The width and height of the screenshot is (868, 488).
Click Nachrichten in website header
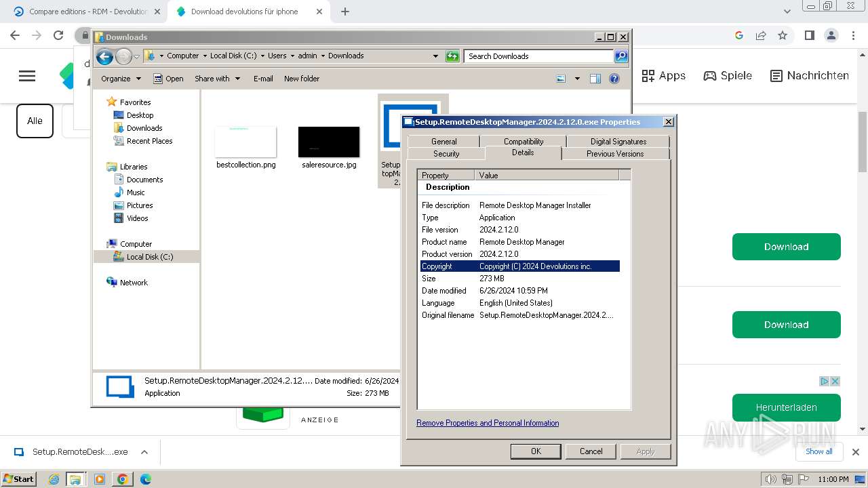(810, 76)
